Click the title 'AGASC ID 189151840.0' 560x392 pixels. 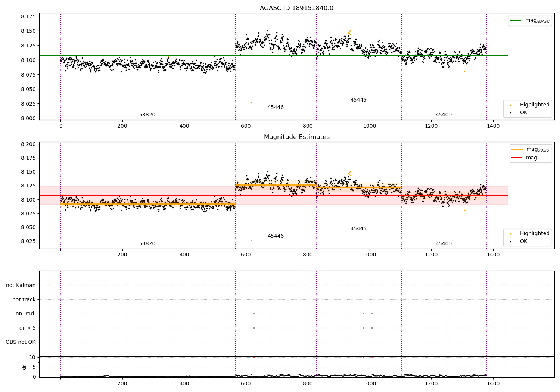pyautogui.click(x=296, y=8)
